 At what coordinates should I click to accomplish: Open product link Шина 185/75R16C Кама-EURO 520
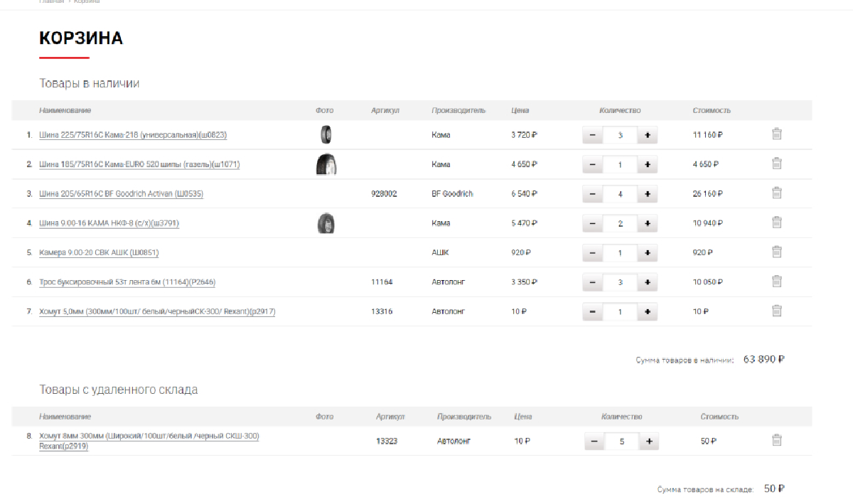pyautogui.click(x=139, y=164)
